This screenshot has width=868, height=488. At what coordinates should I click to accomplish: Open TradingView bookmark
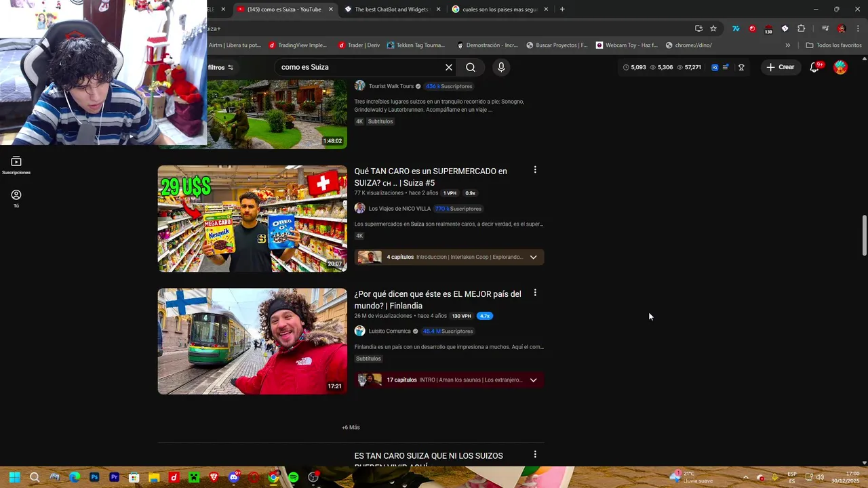298,45
